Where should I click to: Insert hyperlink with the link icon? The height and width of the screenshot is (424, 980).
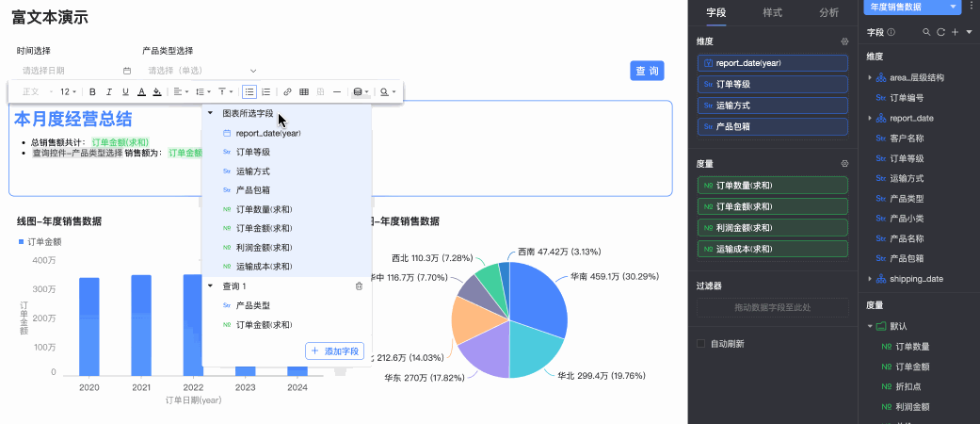click(287, 92)
